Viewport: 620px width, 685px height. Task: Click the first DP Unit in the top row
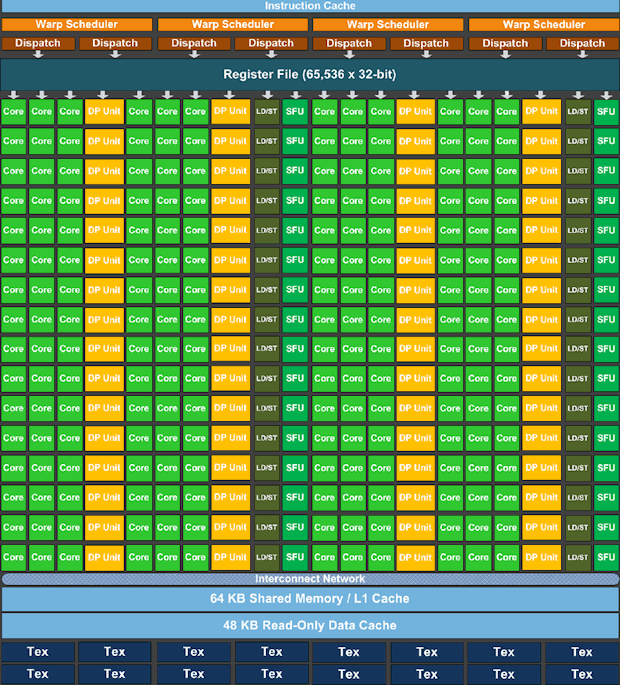point(104,112)
